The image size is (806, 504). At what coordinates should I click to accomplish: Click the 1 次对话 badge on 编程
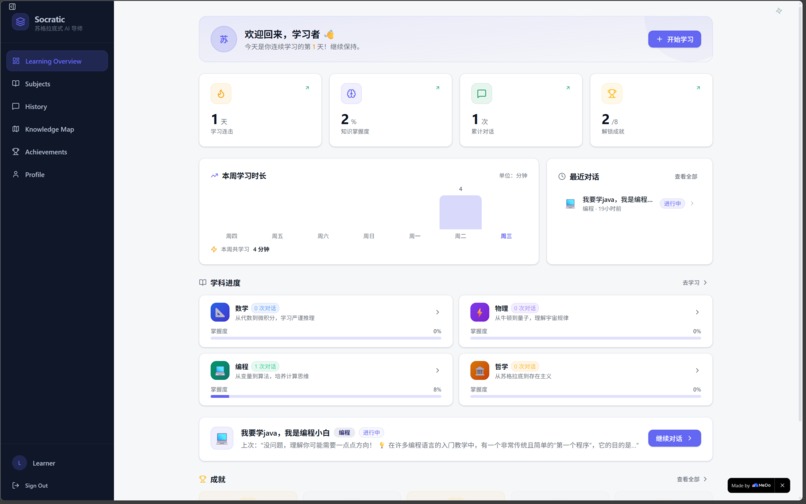[266, 367]
